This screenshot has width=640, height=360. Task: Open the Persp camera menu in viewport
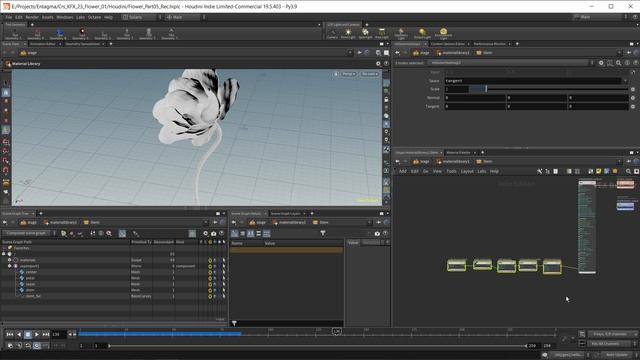coord(349,74)
